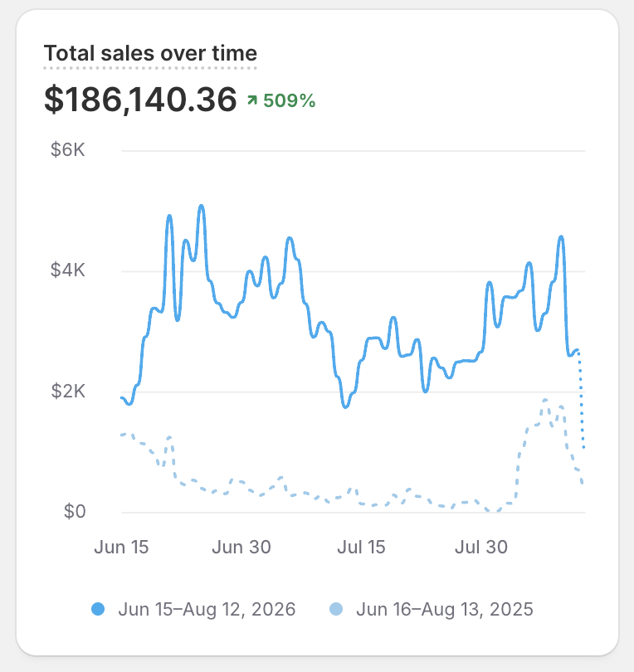Toggle the Jun 15–Aug 12, 2026 legend dot

pyautogui.click(x=98, y=609)
